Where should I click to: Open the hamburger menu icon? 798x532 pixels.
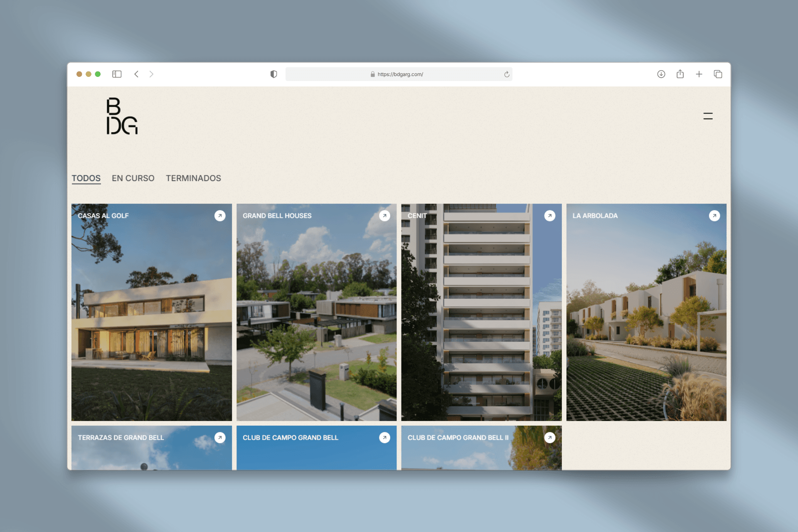coord(708,116)
